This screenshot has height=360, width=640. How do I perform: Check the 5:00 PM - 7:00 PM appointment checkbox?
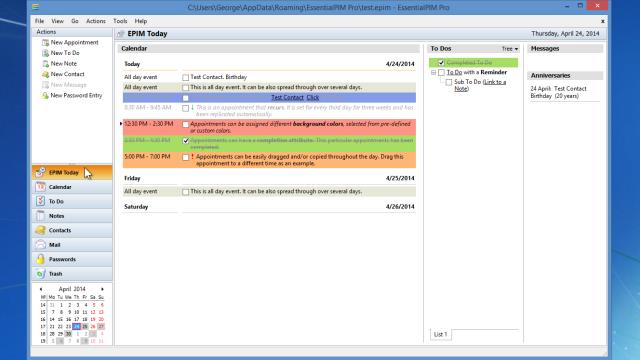coord(186,157)
